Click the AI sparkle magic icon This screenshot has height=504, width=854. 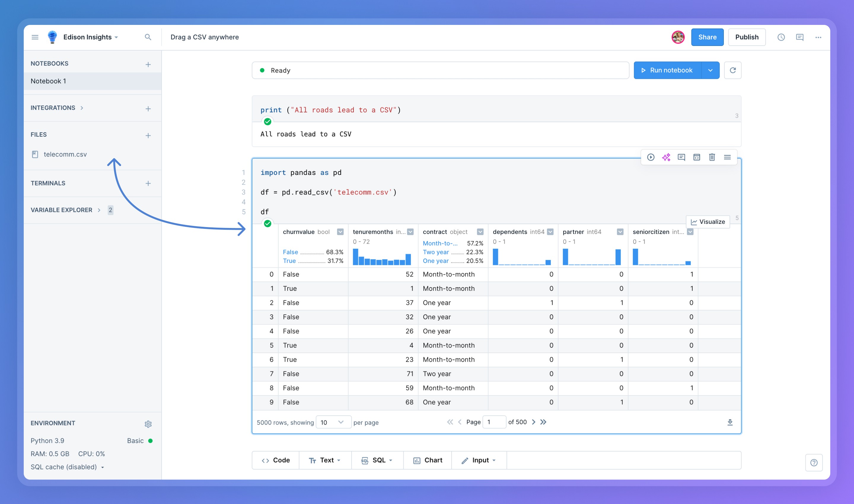click(x=666, y=157)
